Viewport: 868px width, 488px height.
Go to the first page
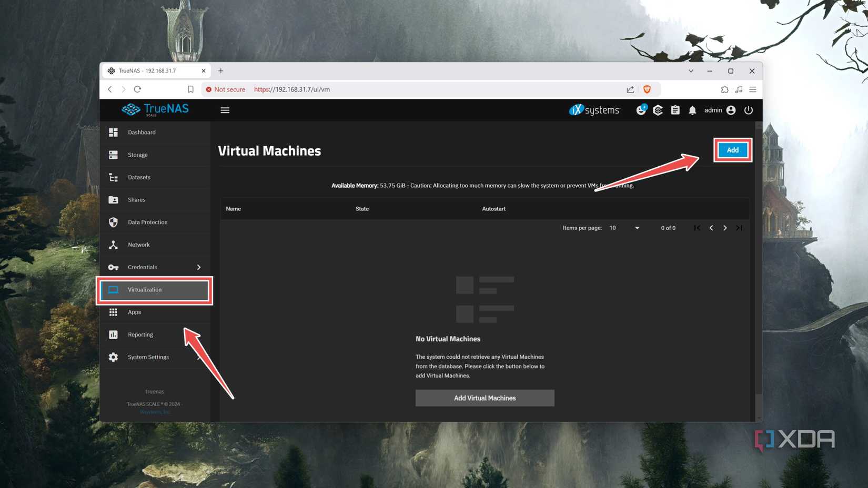click(x=697, y=228)
